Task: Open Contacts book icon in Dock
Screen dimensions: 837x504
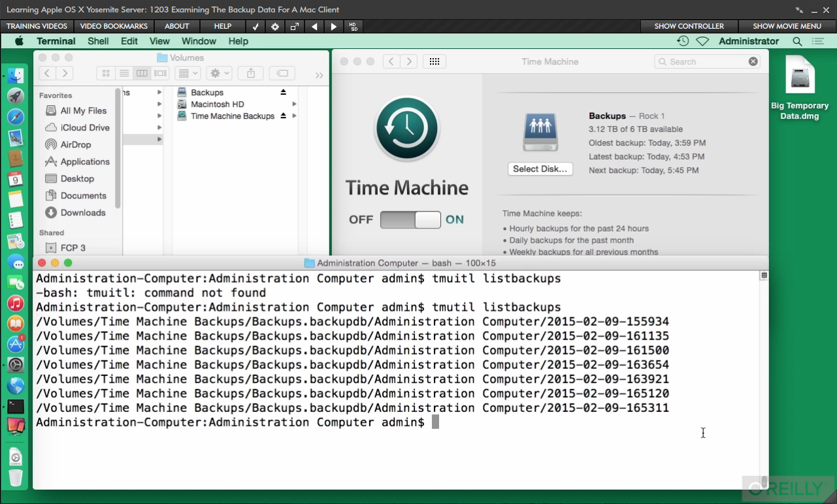Action: coord(16,158)
